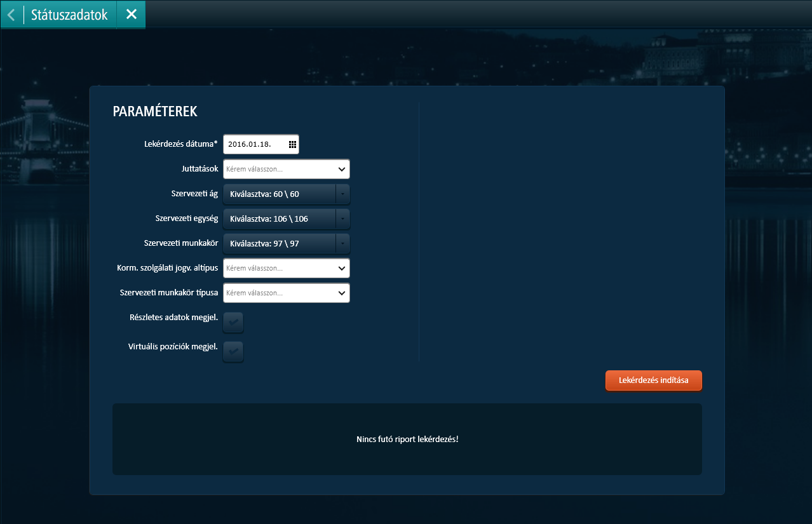Click the Juttatások dropdown chevron
This screenshot has height=524, width=812.
pos(342,169)
